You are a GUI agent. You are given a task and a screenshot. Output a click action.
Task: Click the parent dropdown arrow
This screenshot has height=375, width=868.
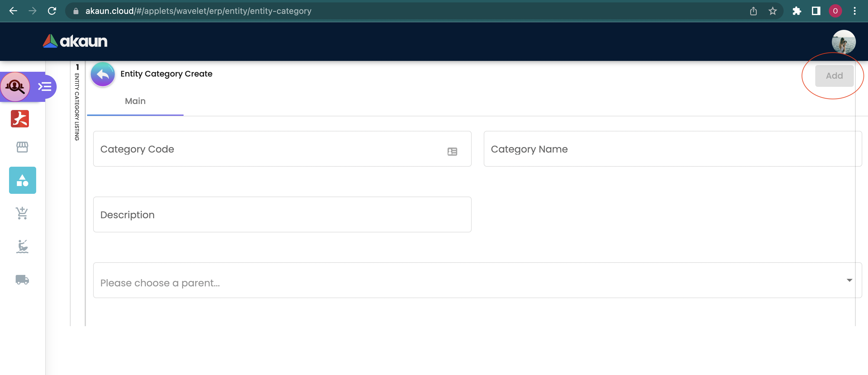tap(850, 280)
